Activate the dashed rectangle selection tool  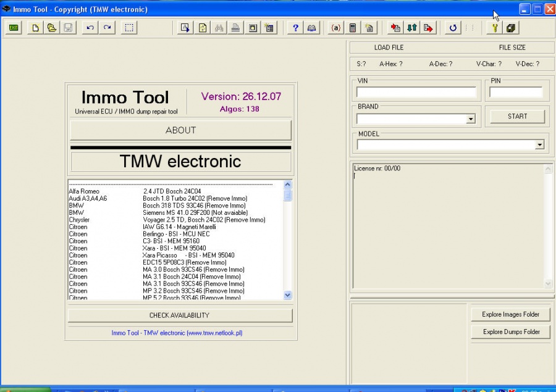(129, 28)
